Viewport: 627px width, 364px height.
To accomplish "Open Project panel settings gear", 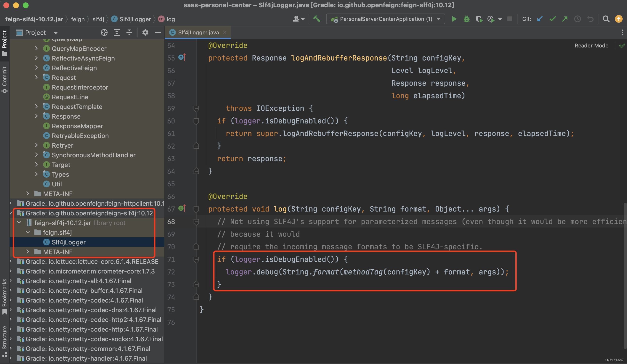I will [145, 32].
